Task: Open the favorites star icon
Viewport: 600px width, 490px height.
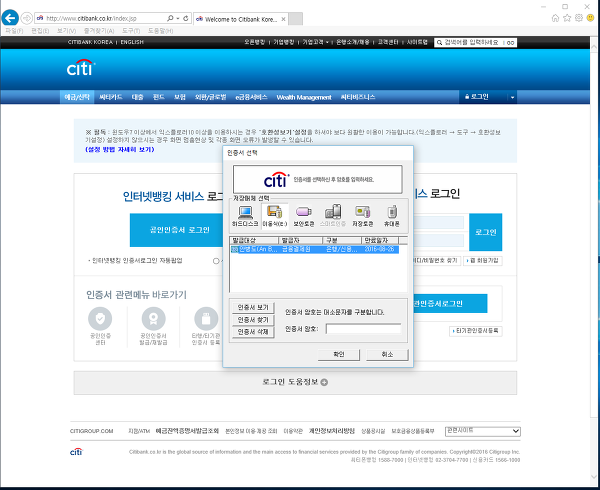Action: pyautogui.click(x=567, y=18)
